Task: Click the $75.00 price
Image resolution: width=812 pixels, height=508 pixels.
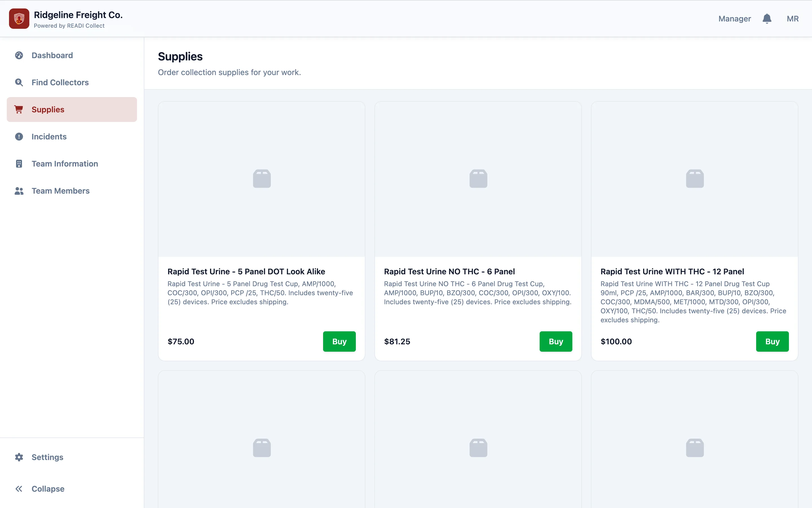Action: (x=181, y=341)
